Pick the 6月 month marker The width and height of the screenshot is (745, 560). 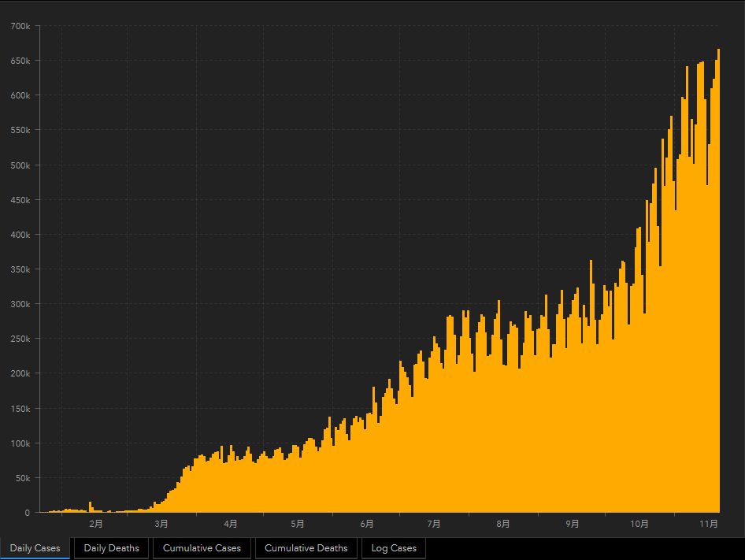pos(367,524)
